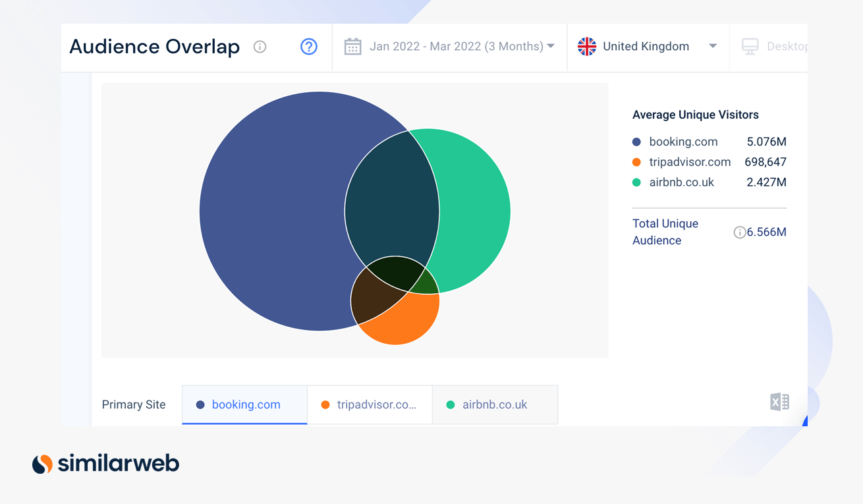Click the 698,647 visitors value
Screen dimensions: 863x504
point(766,162)
